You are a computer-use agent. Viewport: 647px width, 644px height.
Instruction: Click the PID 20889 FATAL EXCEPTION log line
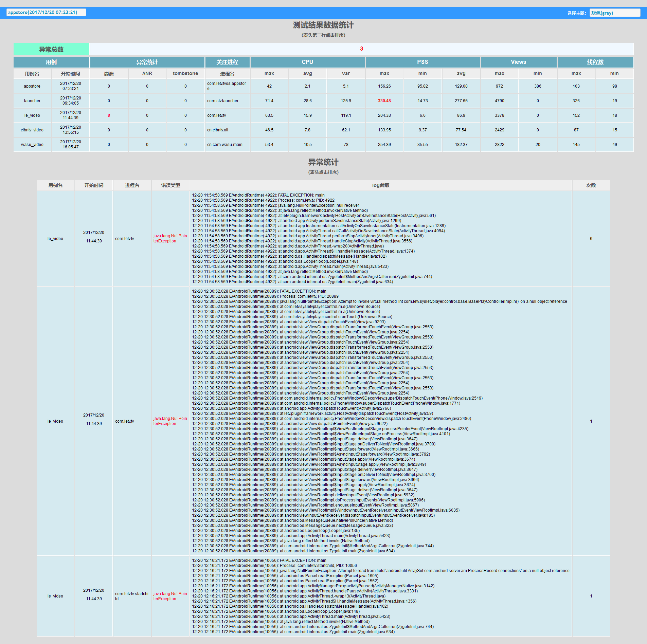259,291
